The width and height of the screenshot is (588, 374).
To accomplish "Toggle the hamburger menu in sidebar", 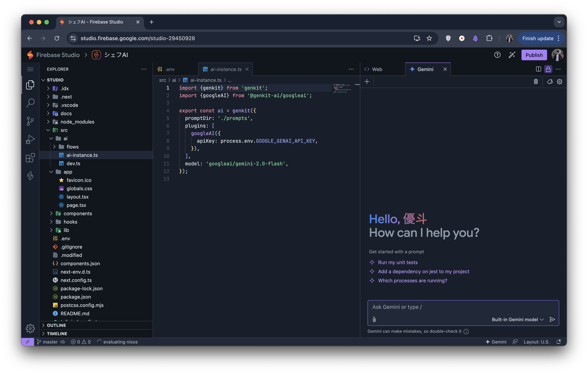I will [x=30, y=69].
